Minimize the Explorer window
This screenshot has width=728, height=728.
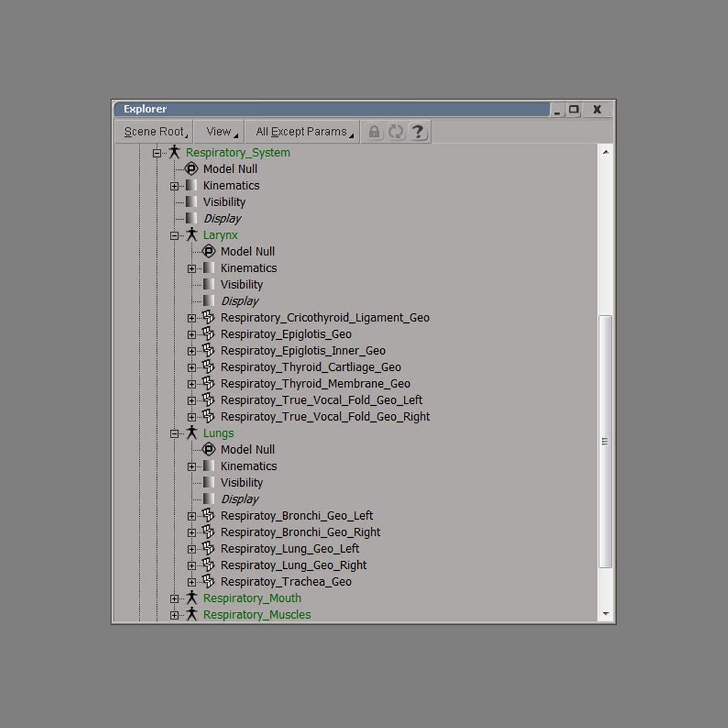click(x=557, y=110)
